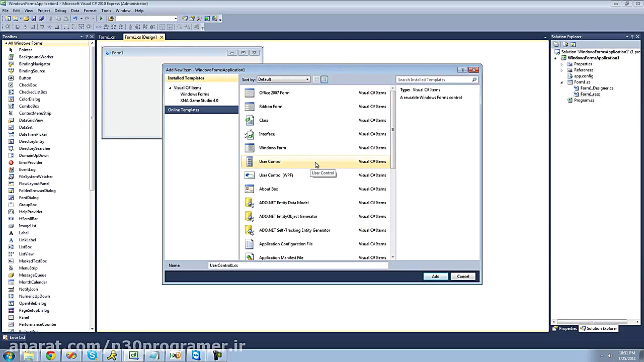Select the Online Templates category

point(201,110)
